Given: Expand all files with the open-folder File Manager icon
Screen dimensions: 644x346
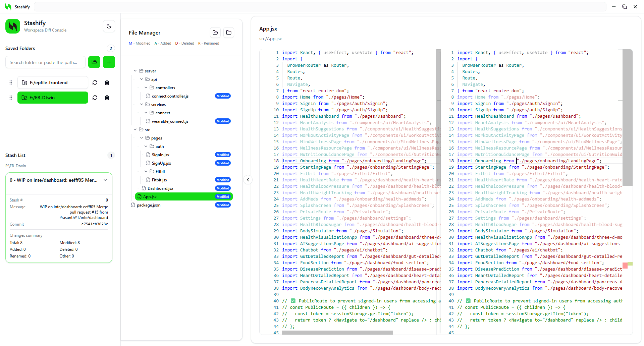Looking at the screenshot, I should point(215,32).
